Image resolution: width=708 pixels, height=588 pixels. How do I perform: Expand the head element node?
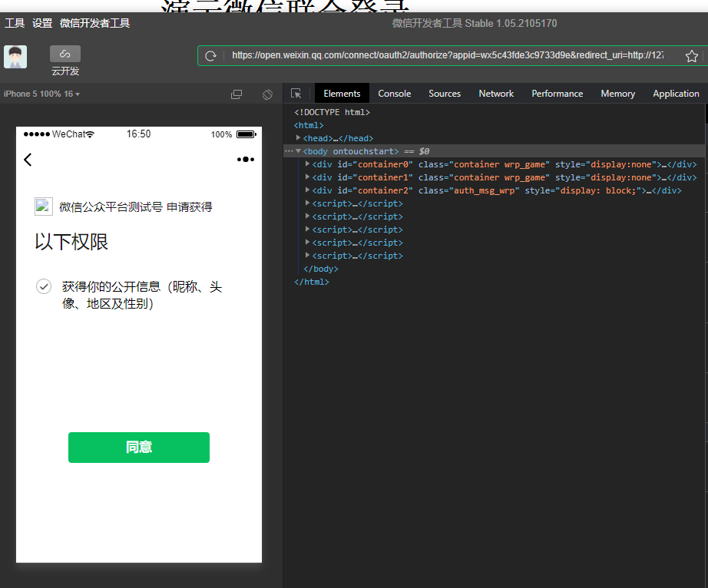click(x=299, y=137)
